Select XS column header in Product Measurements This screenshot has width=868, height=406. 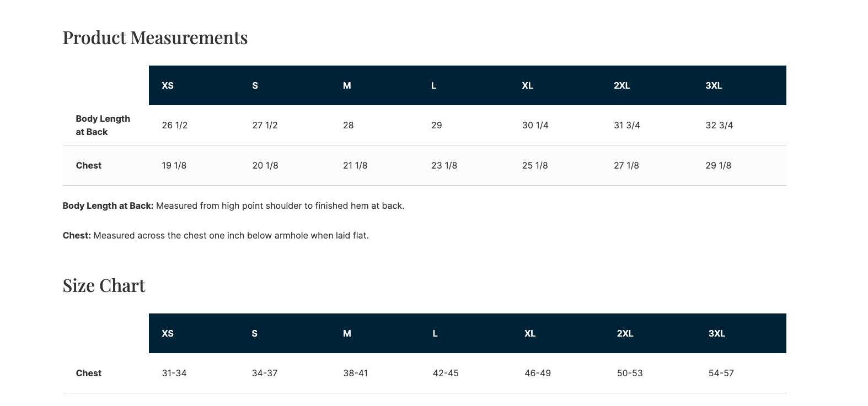point(168,85)
